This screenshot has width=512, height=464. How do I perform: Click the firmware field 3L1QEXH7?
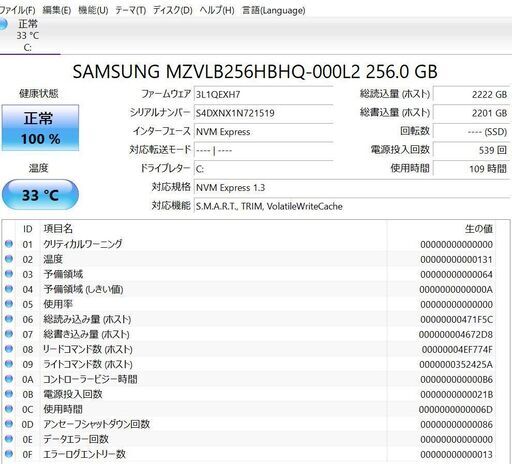[x=263, y=95]
